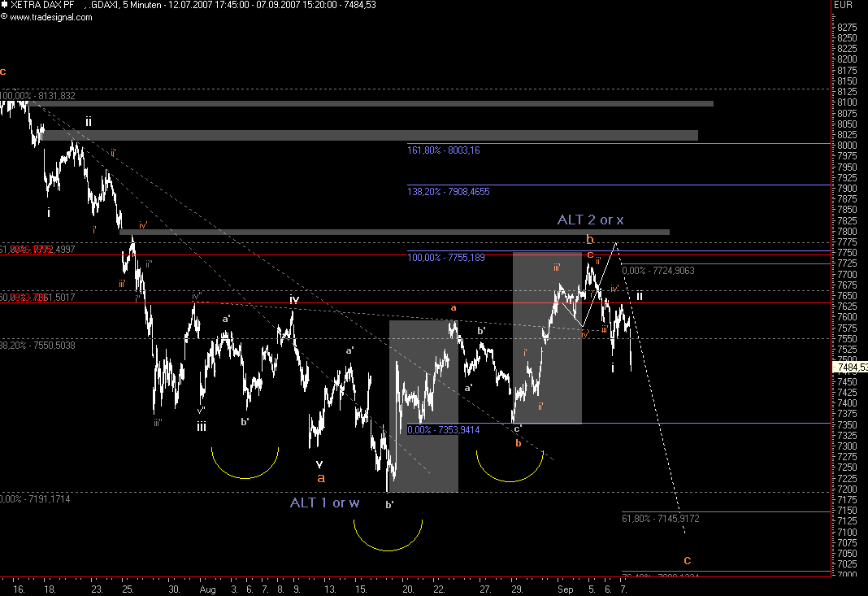Click the 38,20% - 7550,5038 retracement label

37,345
